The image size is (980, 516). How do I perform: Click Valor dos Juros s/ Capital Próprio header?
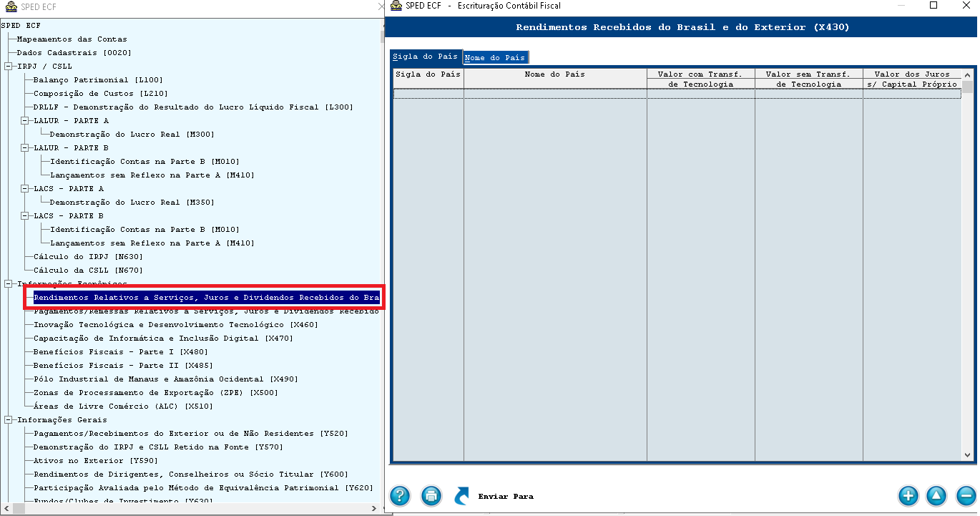point(912,79)
